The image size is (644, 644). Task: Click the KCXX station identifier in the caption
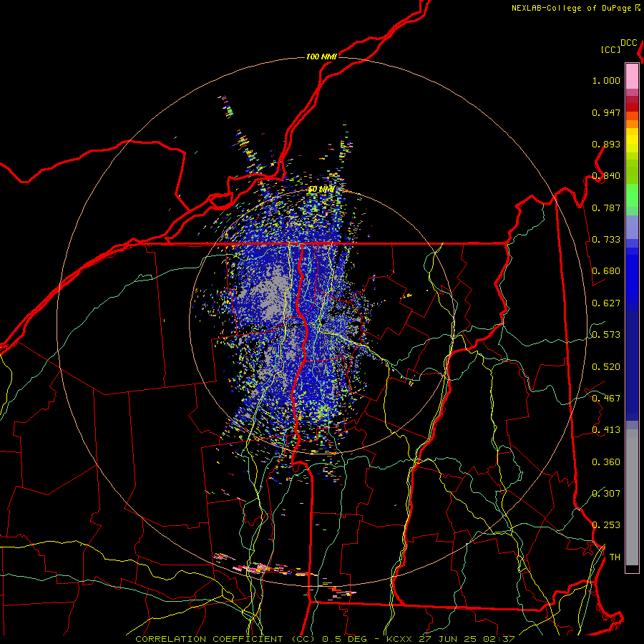point(401,639)
